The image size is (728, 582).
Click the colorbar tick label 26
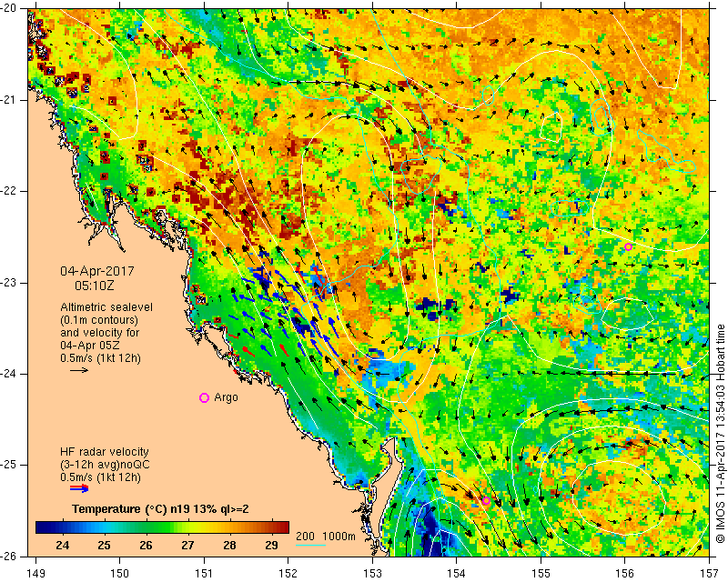pos(146,545)
